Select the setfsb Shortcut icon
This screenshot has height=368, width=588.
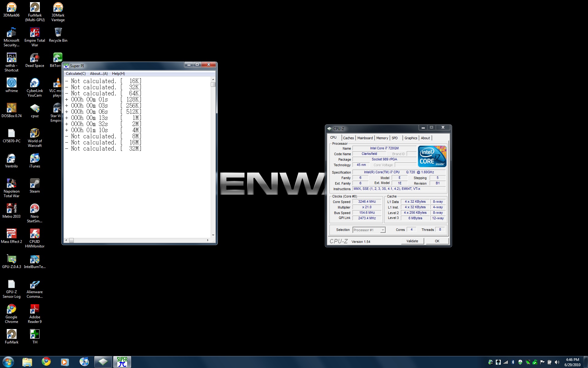(x=11, y=62)
